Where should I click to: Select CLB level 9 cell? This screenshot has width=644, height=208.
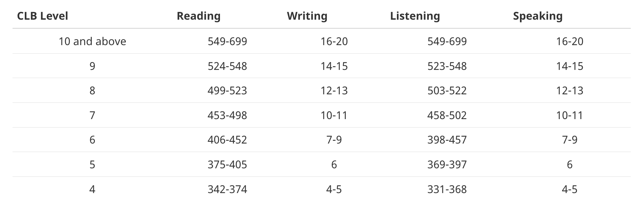click(92, 66)
